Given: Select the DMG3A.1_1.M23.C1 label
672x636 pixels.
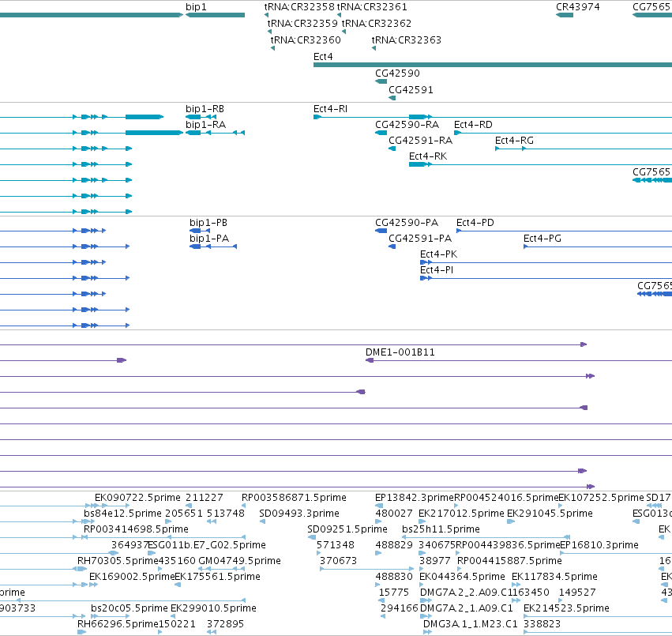Looking at the screenshot, I should coord(470,624).
